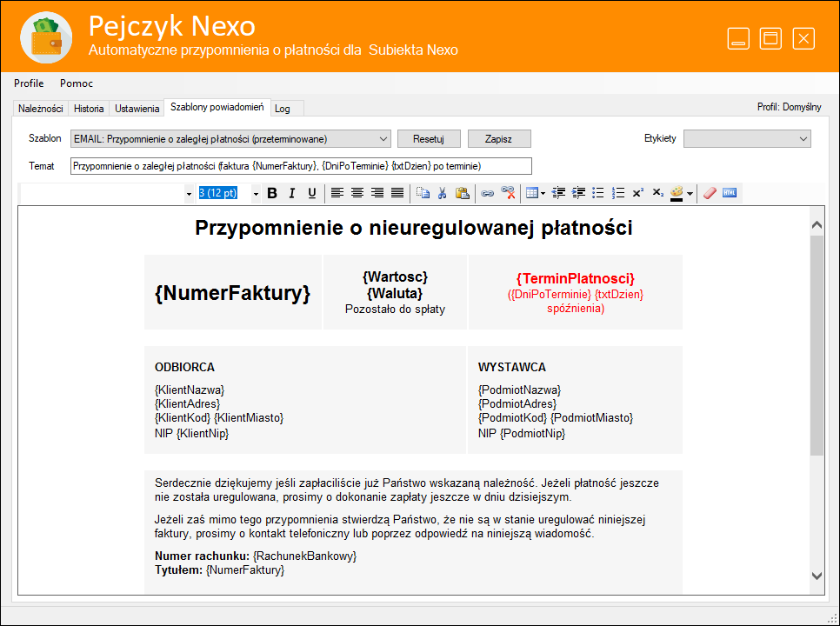Click the {Wartosc} placeholder
This screenshot has height=626, width=840.
click(x=395, y=276)
